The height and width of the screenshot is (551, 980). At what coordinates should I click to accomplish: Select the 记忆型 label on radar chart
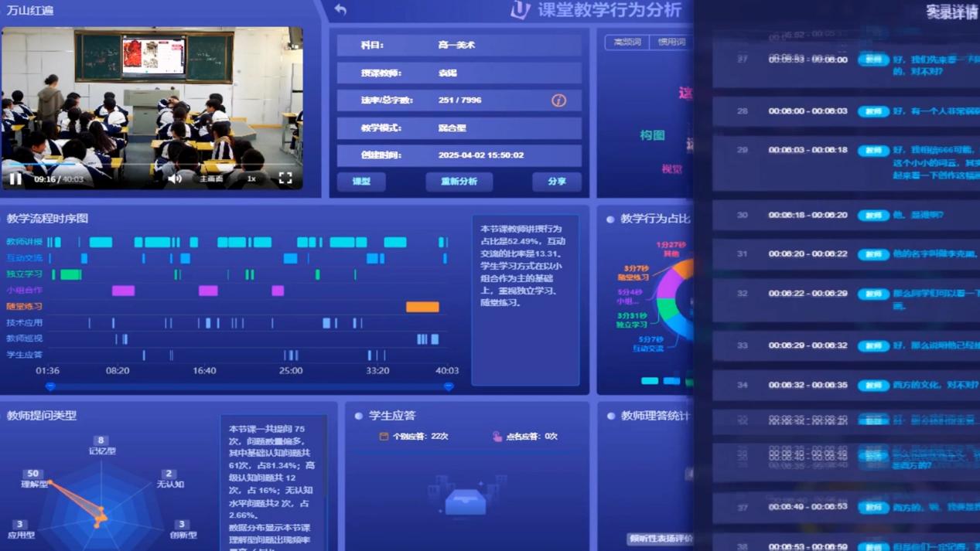coord(102,451)
